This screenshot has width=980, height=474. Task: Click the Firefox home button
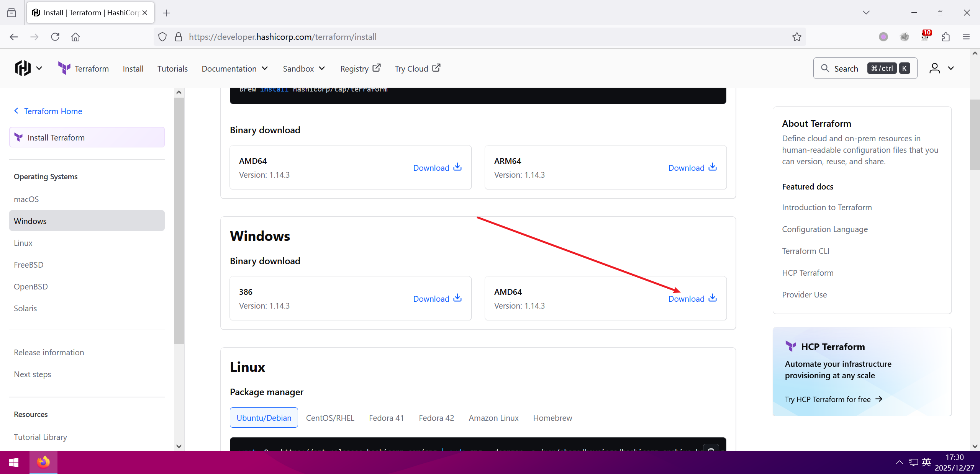point(75,37)
